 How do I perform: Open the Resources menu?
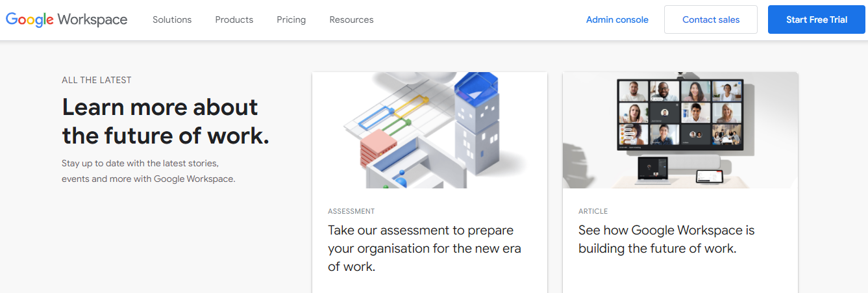click(x=351, y=19)
